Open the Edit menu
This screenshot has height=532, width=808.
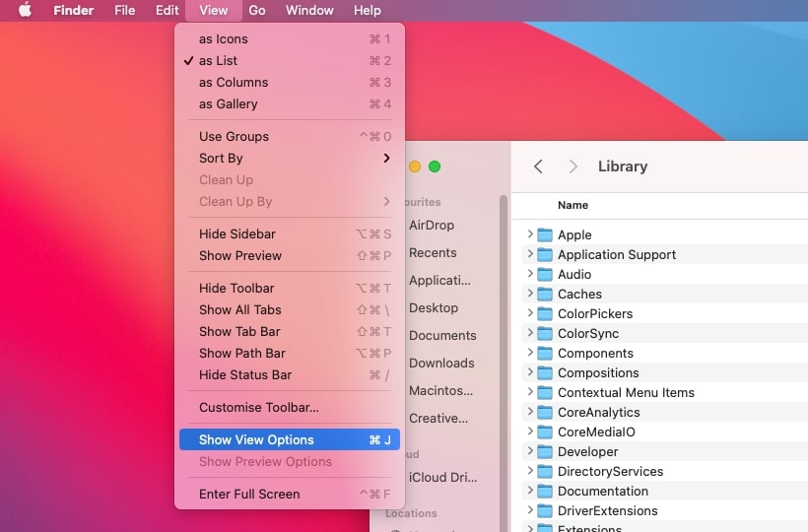point(167,10)
